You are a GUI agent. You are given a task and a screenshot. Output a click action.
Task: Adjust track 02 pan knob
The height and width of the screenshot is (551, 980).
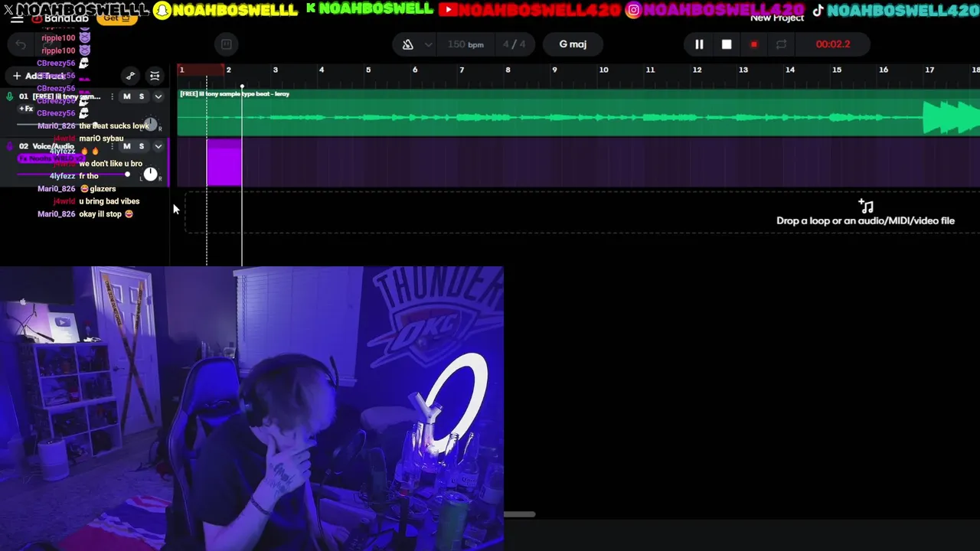click(x=151, y=174)
